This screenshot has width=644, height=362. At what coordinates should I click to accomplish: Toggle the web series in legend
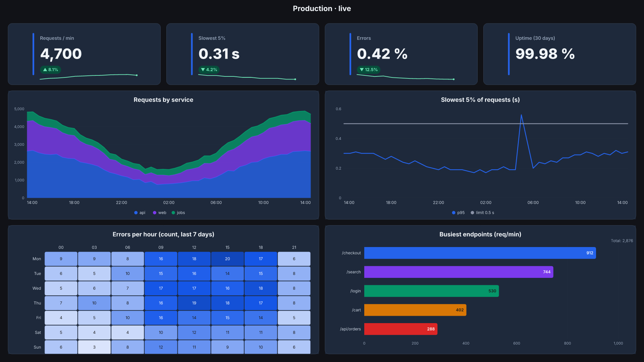[x=159, y=213]
